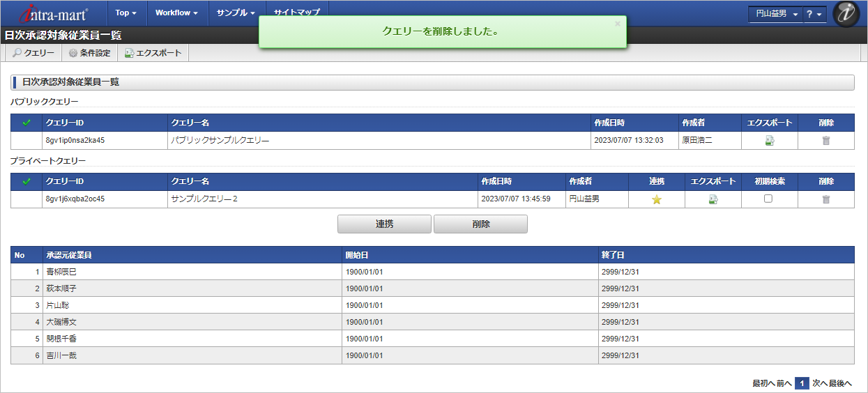Delete サンプルクエリー2 using its trash icon

826,199
